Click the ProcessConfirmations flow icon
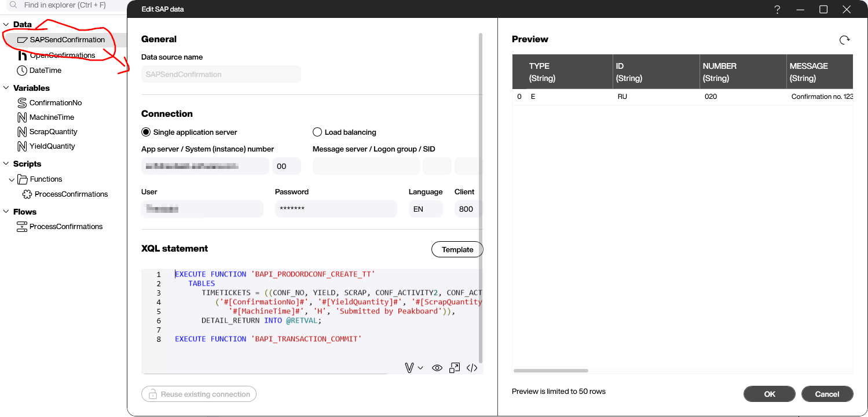Screen dimensions: 868x417 pyautogui.click(x=21, y=226)
